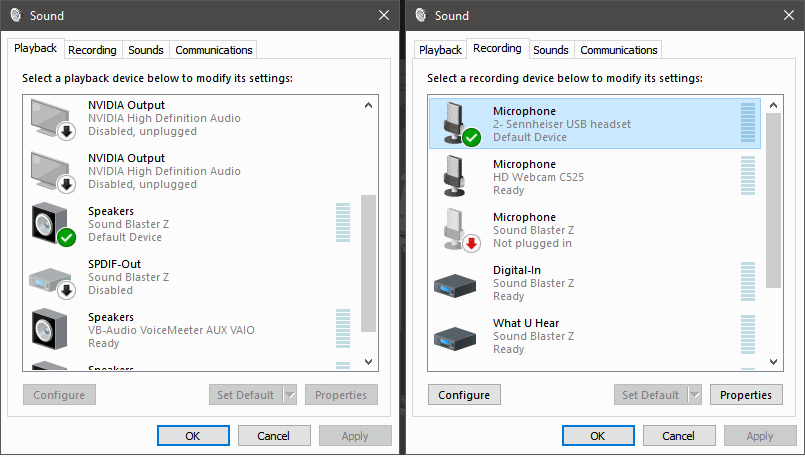Open Set Default dropdown arrow in recording window
The height and width of the screenshot is (457, 805).
[695, 395]
